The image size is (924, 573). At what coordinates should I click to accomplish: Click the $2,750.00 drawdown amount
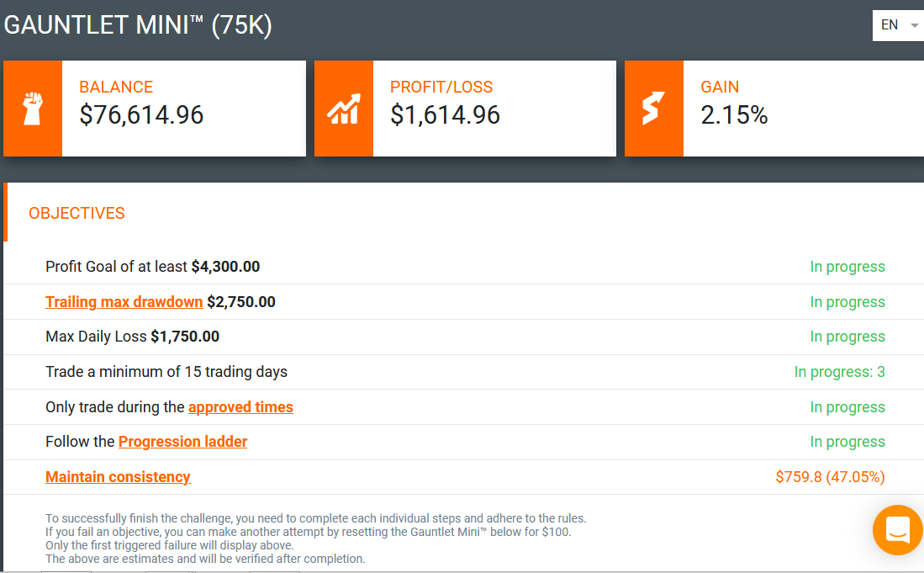point(241,302)
